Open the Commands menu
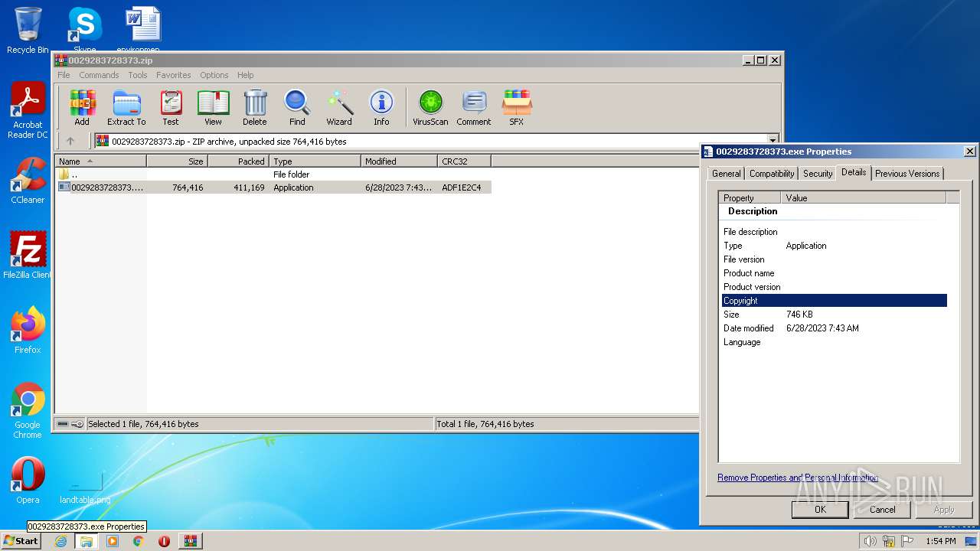980x551 pixels. pos(99,75)
